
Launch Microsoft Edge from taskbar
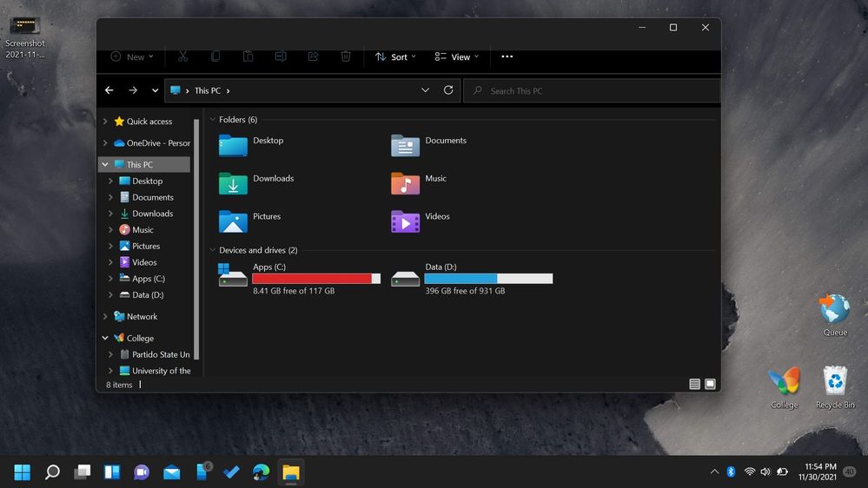261,472
